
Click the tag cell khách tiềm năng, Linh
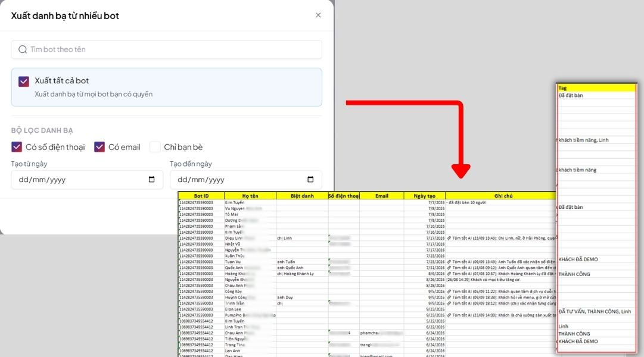pos(596,140)
